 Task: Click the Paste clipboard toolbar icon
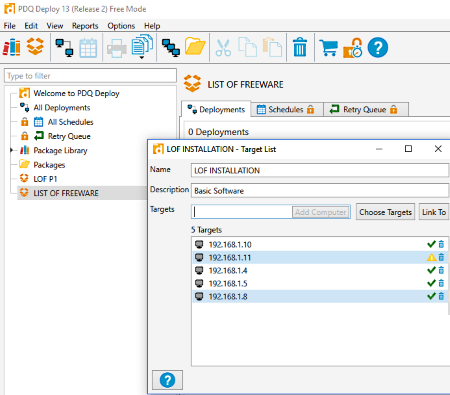(272, 47)
